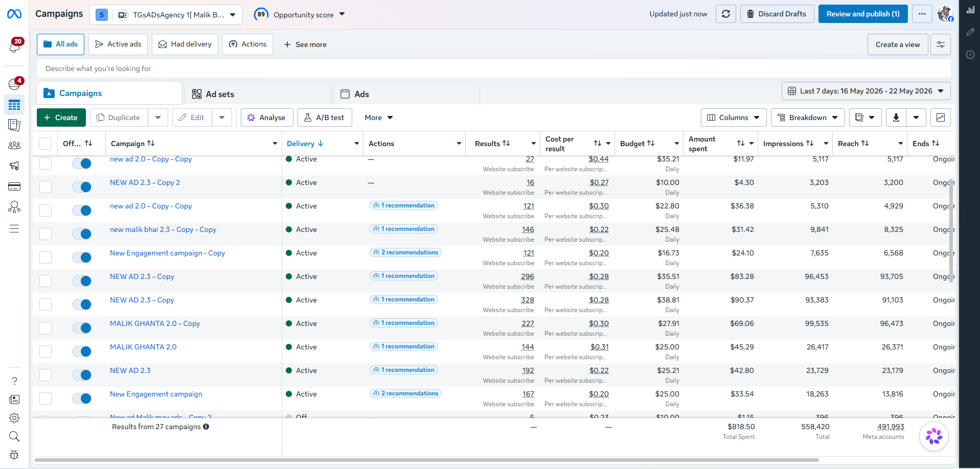Check the box for New Engagement campaign
The height and width of the screenshot is (469, 980).
pyautogui.click(x=45, y=398)
